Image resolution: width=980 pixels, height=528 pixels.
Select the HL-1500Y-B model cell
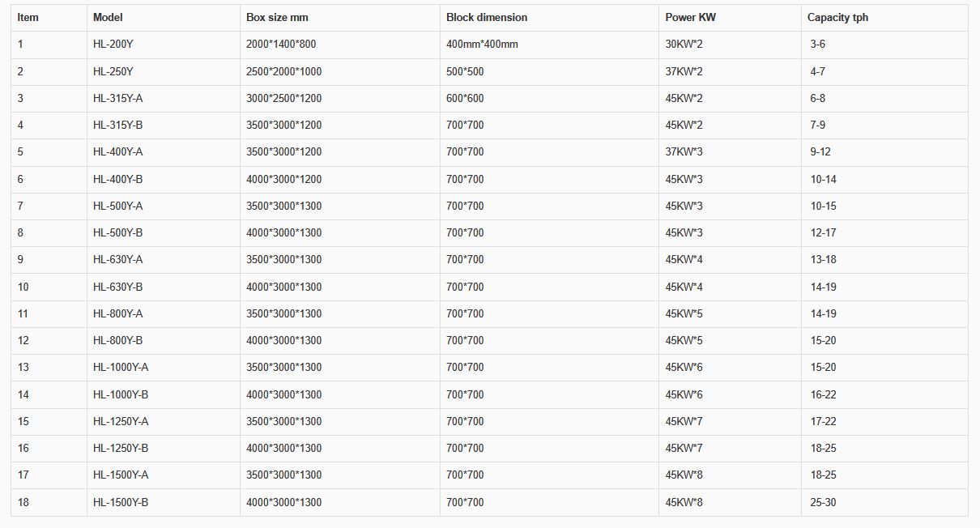pyautogui.click(x=121, y=502)
